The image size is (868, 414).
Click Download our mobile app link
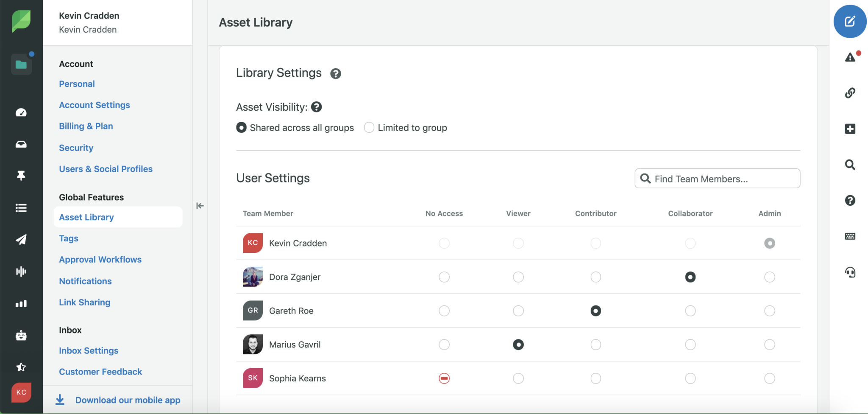coord(128,400)
